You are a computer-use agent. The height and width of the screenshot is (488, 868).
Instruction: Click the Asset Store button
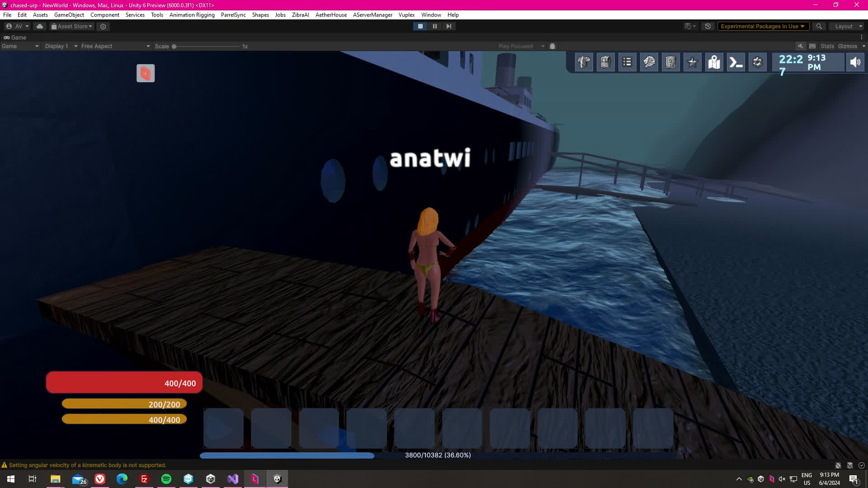(x=72, y=26)
